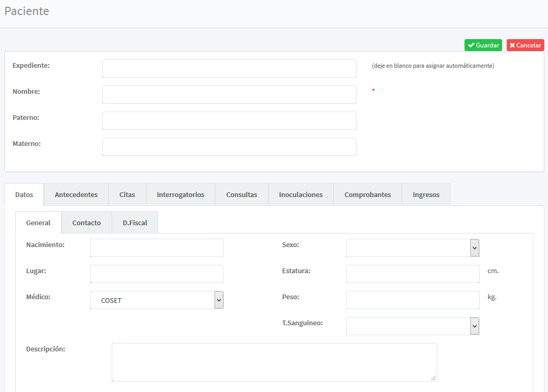Click the green Guardar button
Viewport: 548px width, 392px height.
[483, 45]
